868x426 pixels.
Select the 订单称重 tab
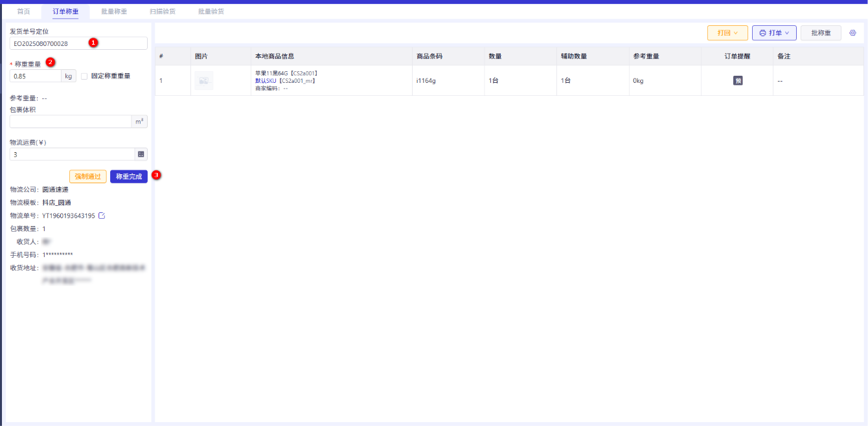point(65,12)
